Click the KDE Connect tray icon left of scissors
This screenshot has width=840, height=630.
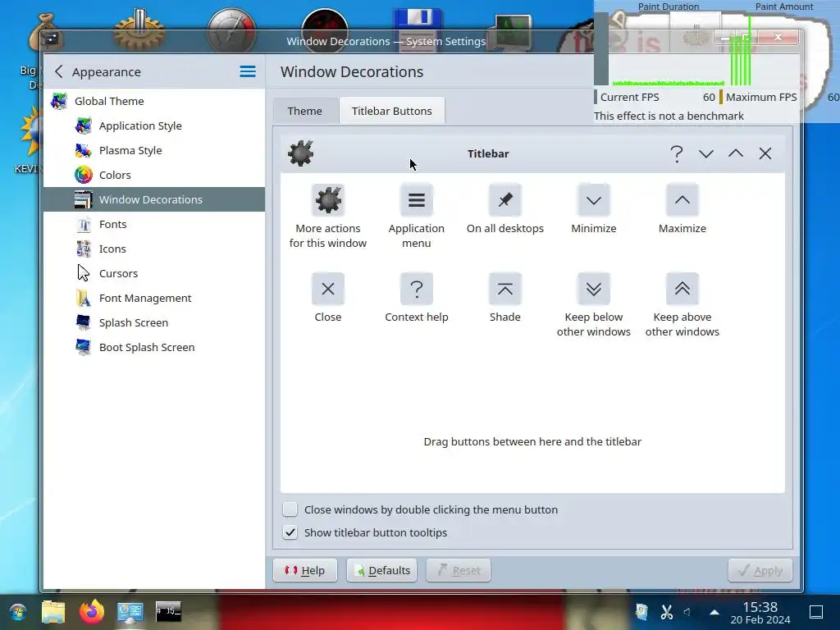(x=641, y=612)
